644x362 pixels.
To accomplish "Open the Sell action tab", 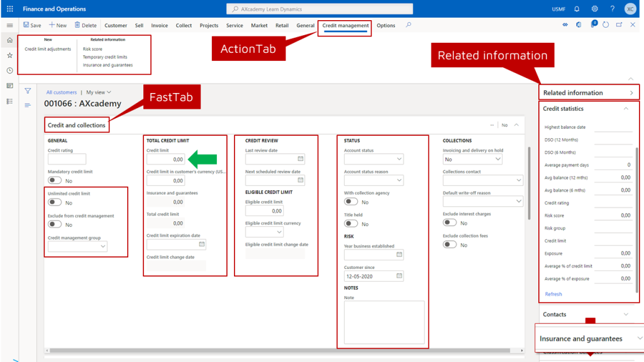I will [139, 25].
